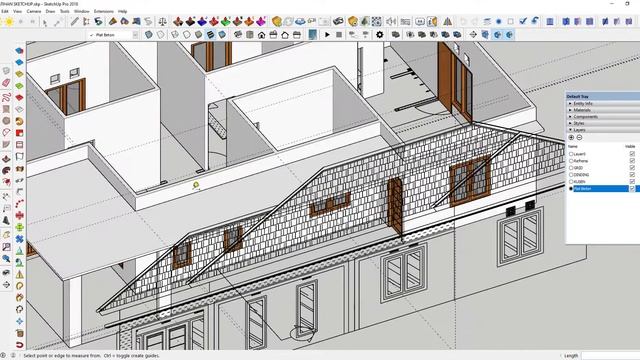Image resolution: width=640 pixels, height=360 pixels.
Task: Set camera to Back view
Action: pyautogui.click(x=285, y=35)
